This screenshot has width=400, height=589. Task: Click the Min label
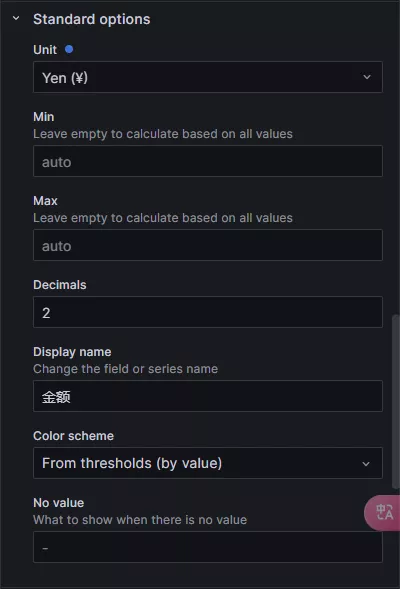coord(44,117)
